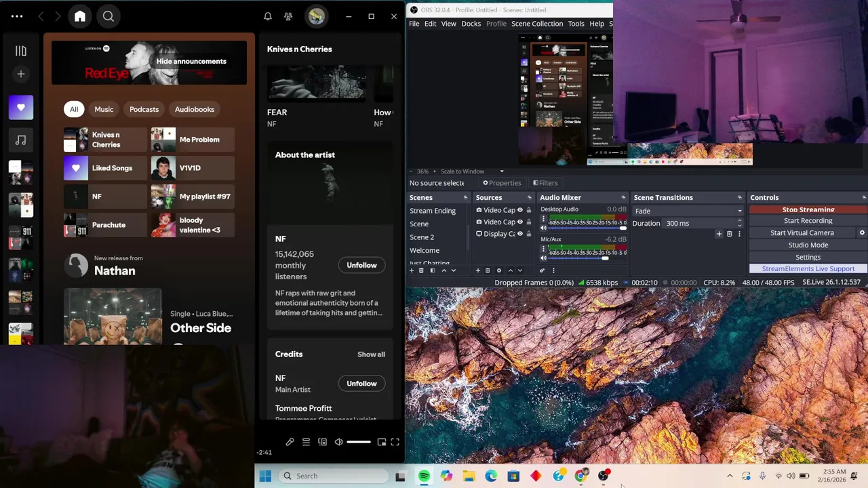This screenshot has height=488, width=868.
Task: Toggle Studio Mode in OBS Controls
Action: coord(808,245)
